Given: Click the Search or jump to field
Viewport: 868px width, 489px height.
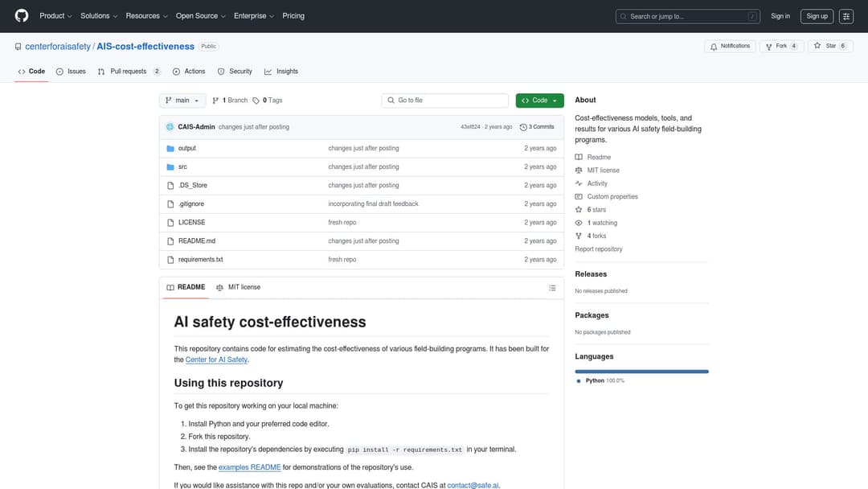Looking at the screenshot, I should 687,17.
